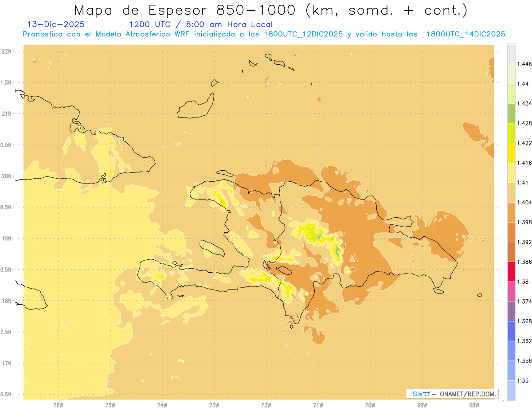Click the longitude label '69W'
Viewport: 532px width, 411px height.
tap(422, 405)
